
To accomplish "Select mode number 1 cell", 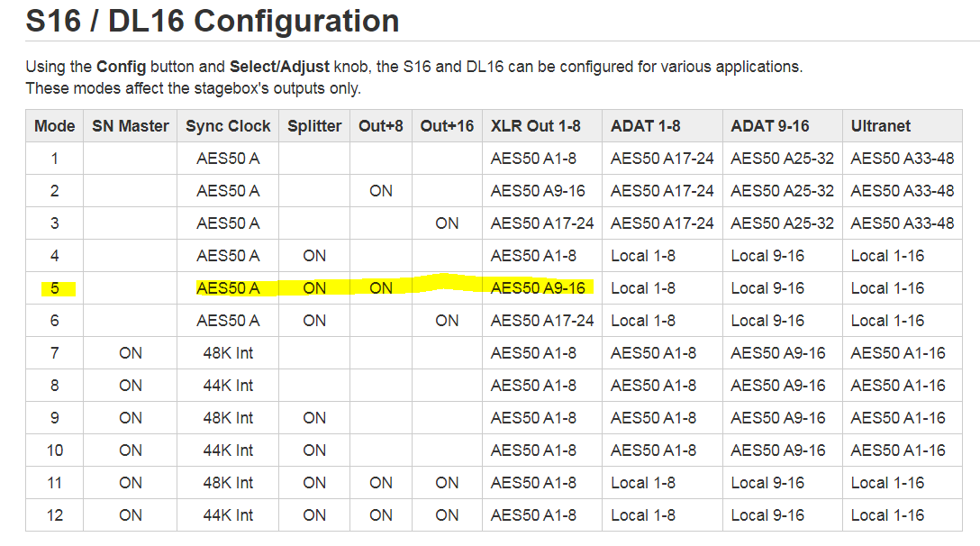I will coord(54,159).
